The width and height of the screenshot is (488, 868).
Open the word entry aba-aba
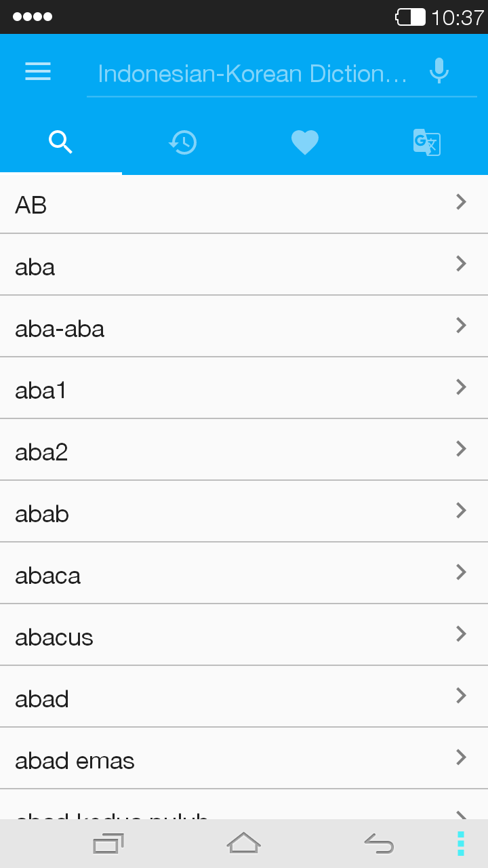pyautogui.click(x=244, y=326)
